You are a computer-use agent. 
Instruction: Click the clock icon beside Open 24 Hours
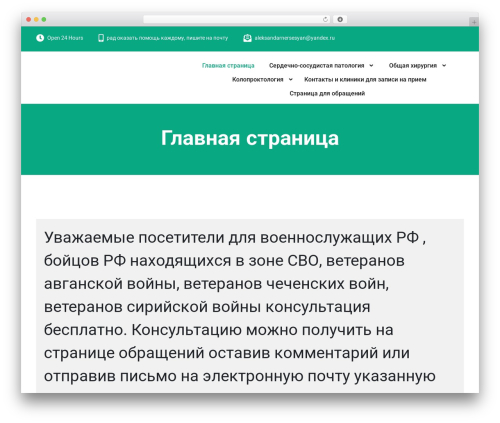point(40,38)
